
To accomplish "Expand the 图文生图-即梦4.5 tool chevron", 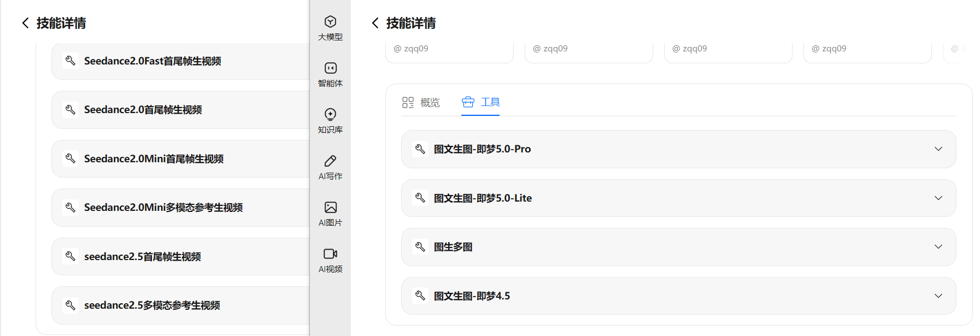I will 938,296.
